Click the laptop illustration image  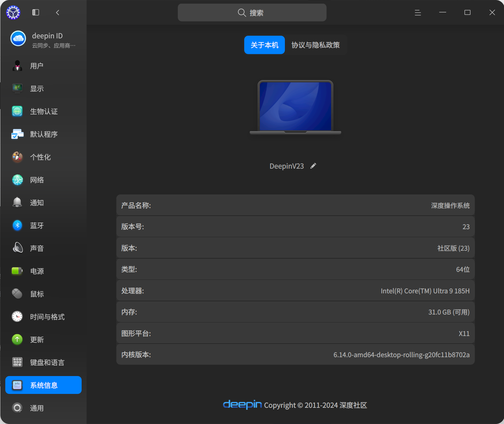pos(295,107)
